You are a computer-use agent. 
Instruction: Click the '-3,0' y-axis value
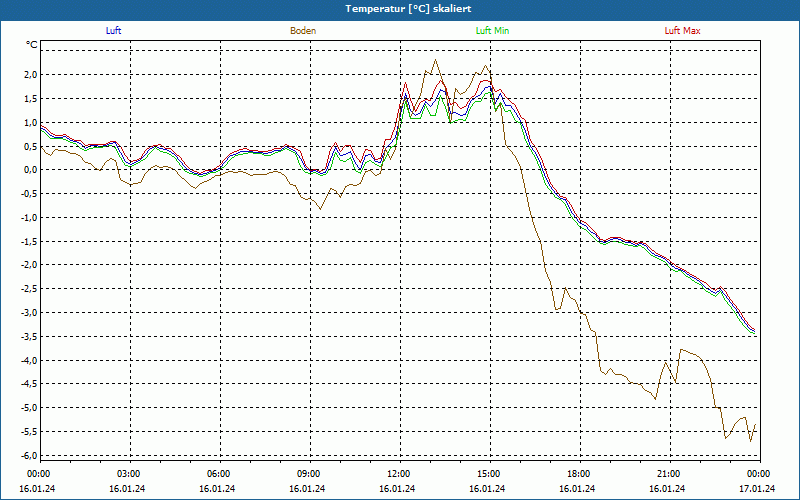pyautogui.click(x=29, y=313)
